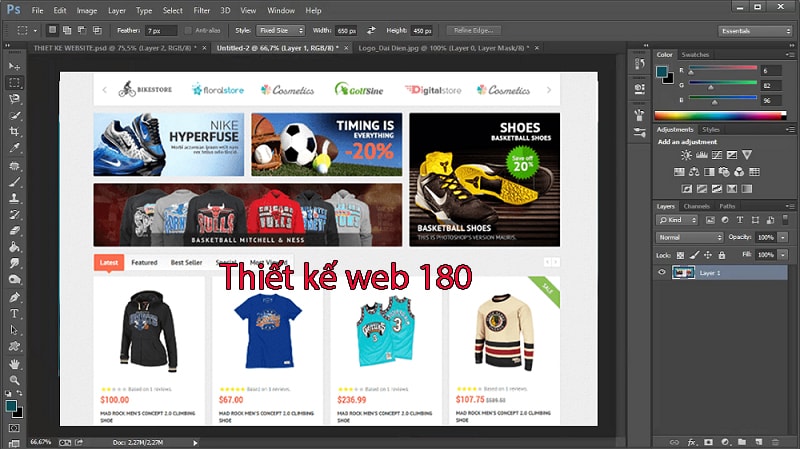
Task: Open the Window menu
Action: point(281,10)
